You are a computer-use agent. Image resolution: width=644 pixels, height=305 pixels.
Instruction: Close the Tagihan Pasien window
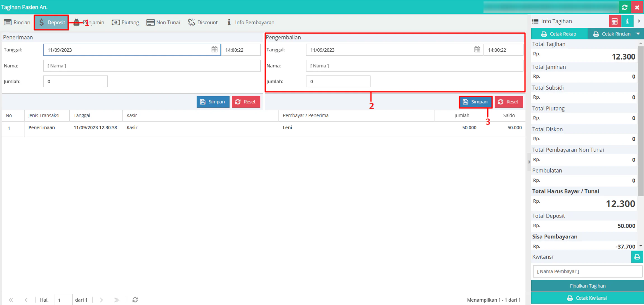coord(637,7)
